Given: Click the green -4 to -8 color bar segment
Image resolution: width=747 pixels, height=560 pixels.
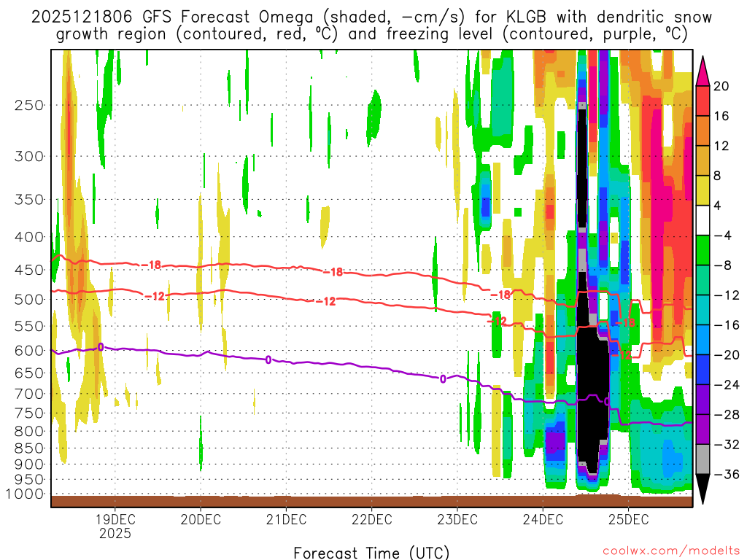Looking at the screenshot, I should (x=703, y=251).
